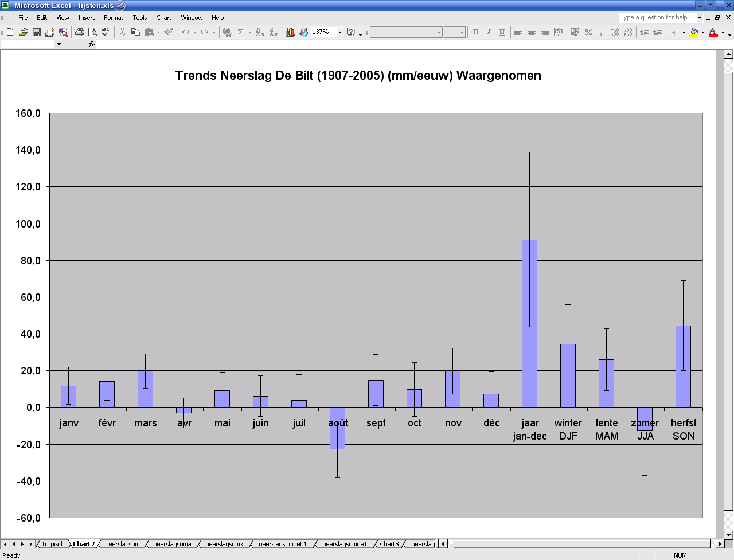Image resolution: width=734 pixels, height=560 pixels.
Task: Click the Save floppy disk icon
Action: 36,32
